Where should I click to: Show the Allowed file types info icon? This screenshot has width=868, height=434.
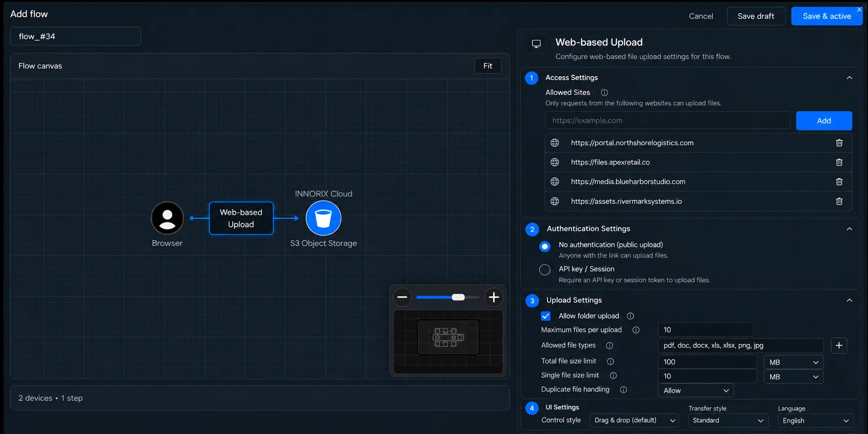click(610, 345)
